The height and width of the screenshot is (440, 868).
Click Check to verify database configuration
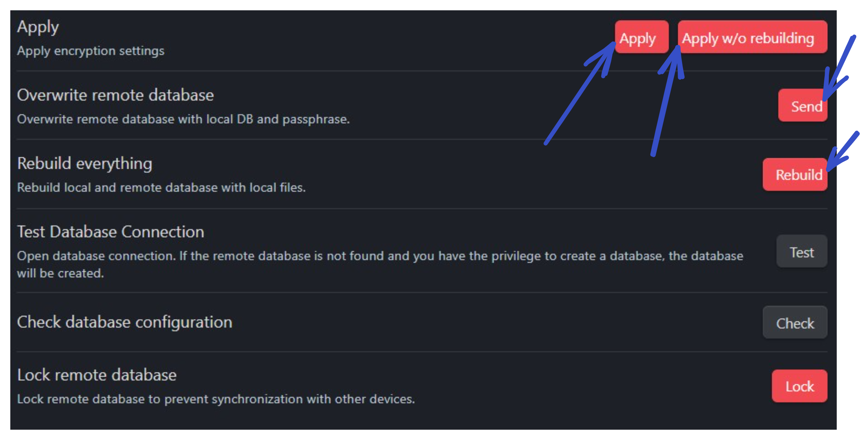795,323
